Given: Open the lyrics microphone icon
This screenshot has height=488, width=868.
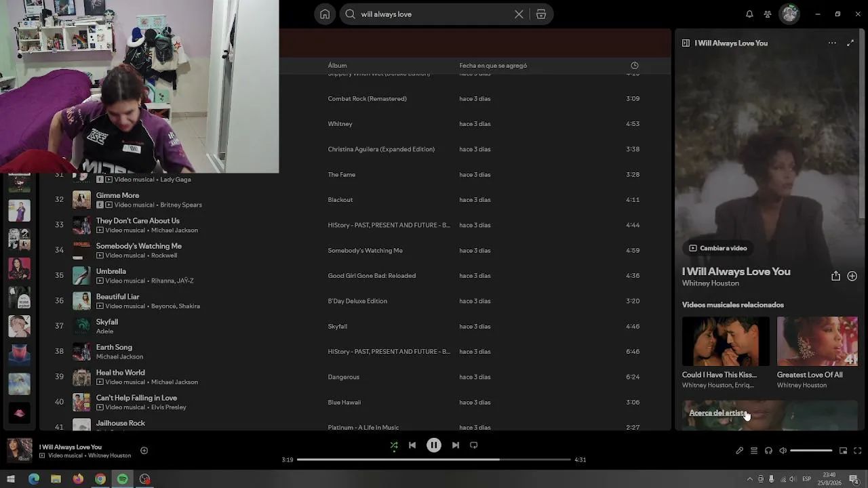Looking at the screenshot, I should coord(740,451).
